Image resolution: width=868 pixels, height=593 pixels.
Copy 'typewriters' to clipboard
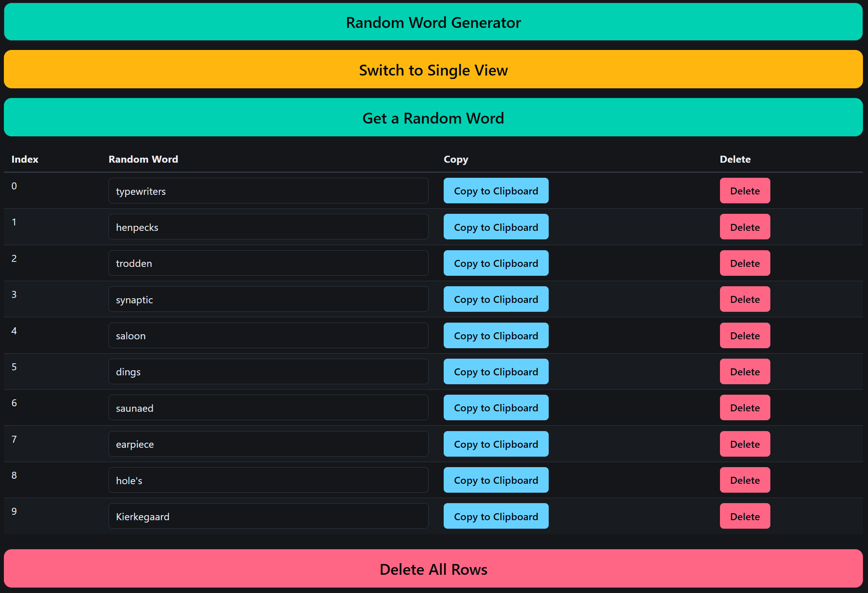[496, 191]
